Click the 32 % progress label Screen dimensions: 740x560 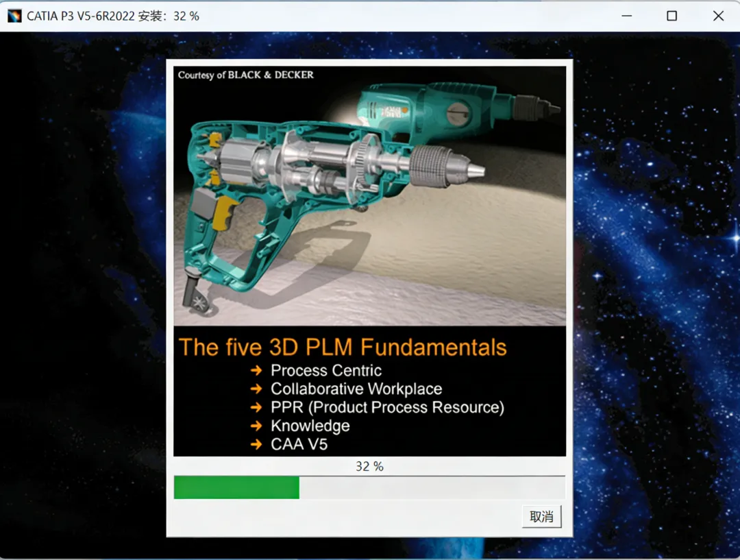(369, 467)
